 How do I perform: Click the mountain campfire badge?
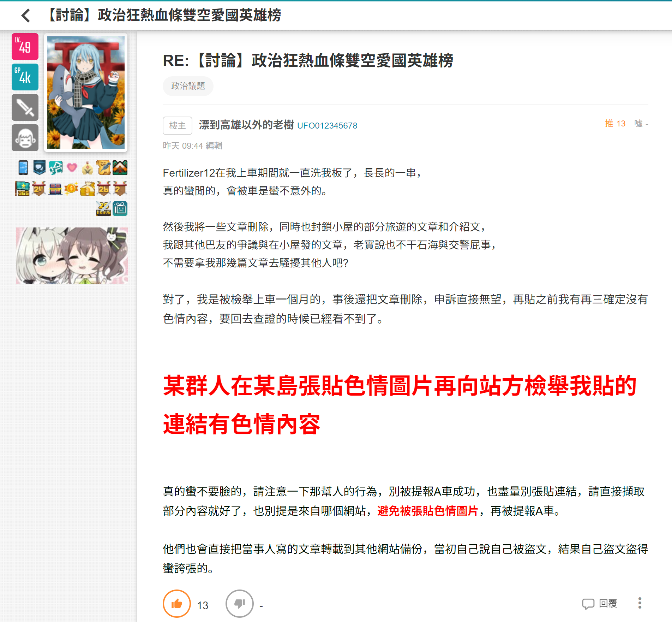pos(120,168)
